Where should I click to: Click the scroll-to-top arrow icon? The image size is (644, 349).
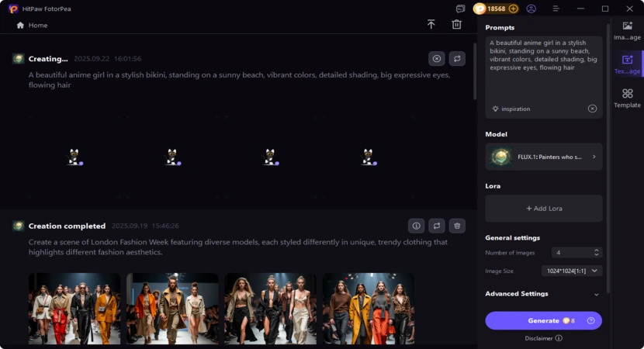coord(431,25)
